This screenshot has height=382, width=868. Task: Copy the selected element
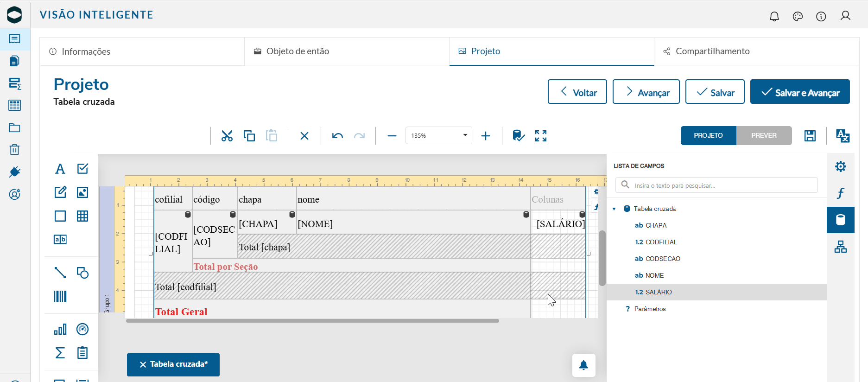click(x=249, y=136)
